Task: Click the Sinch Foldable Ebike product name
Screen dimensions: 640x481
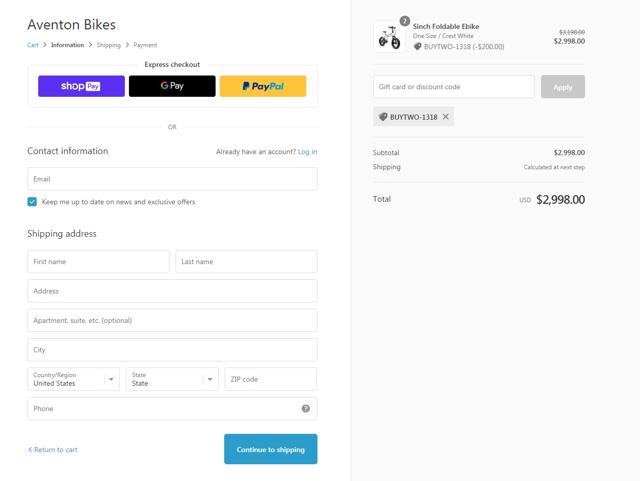Action: [446, 26]
